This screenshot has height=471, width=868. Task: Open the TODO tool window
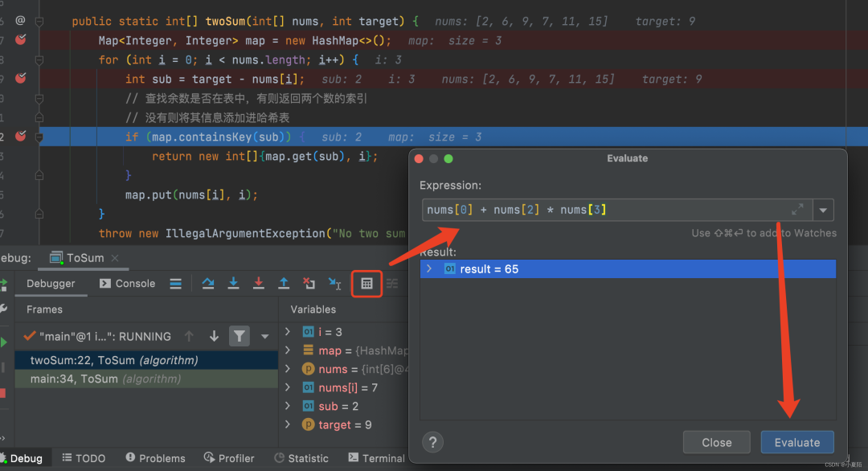pos(84,457)
